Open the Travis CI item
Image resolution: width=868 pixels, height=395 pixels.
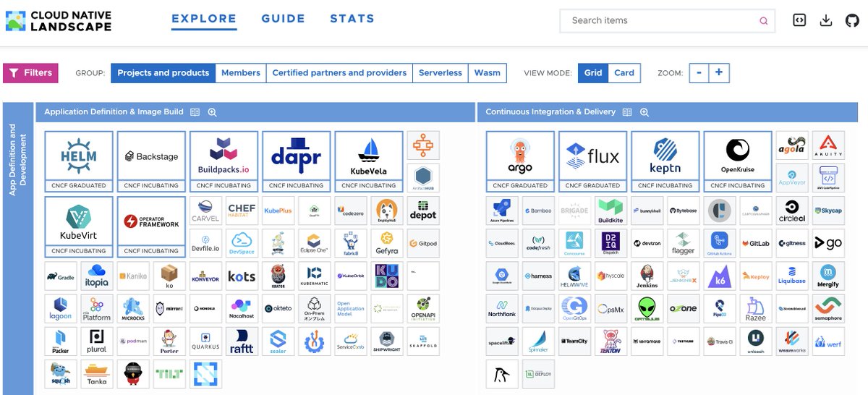(x=719, y=341)
